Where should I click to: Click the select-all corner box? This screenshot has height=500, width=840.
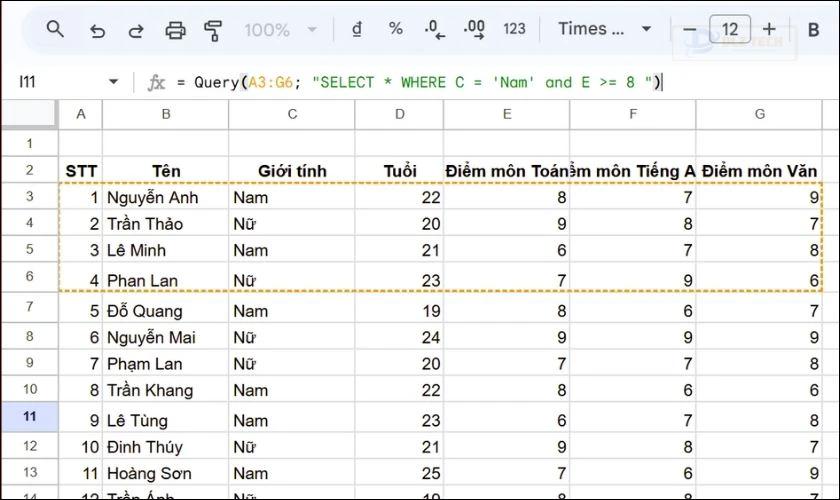coord(28,114)
